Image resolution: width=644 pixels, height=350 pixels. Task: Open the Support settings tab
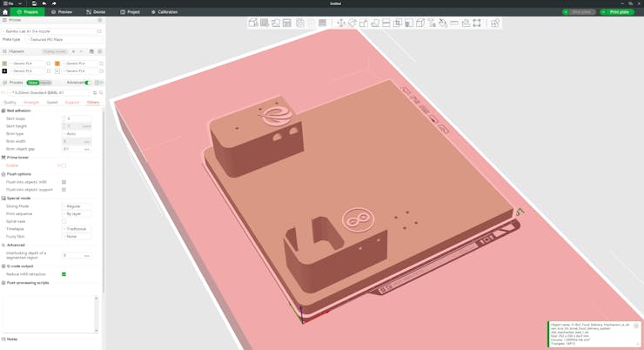[72, 102]
